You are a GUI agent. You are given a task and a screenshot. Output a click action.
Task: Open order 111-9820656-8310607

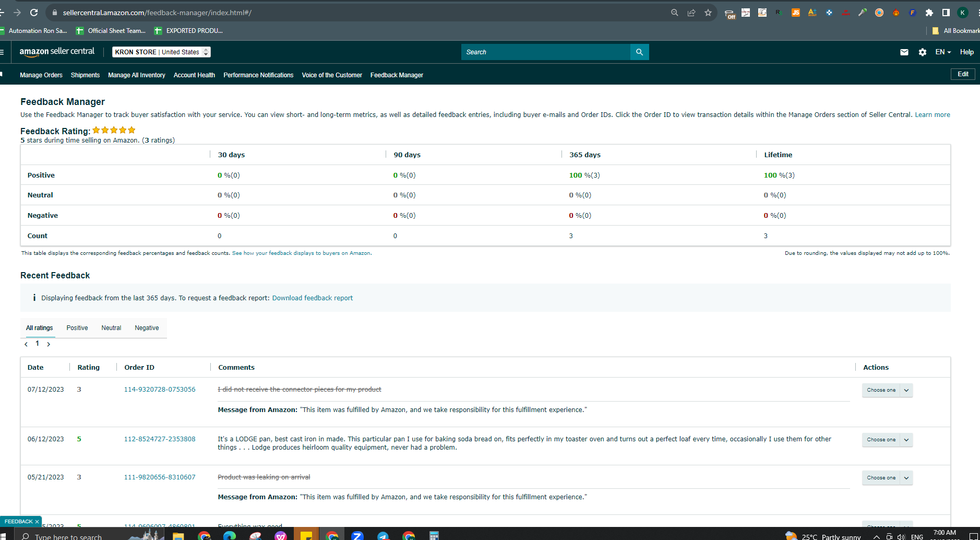click(x=160, y=477)
